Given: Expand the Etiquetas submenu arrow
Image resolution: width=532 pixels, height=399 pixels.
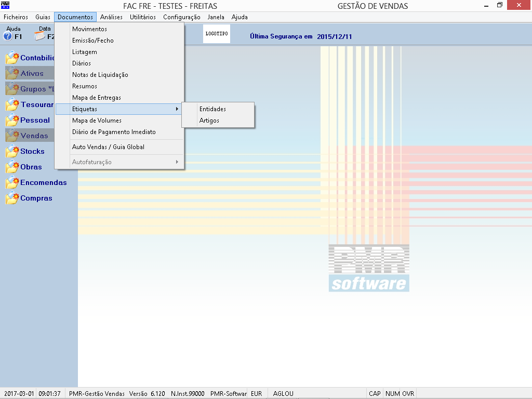Looking at the screenshot, I should click(x=177, y=109).
